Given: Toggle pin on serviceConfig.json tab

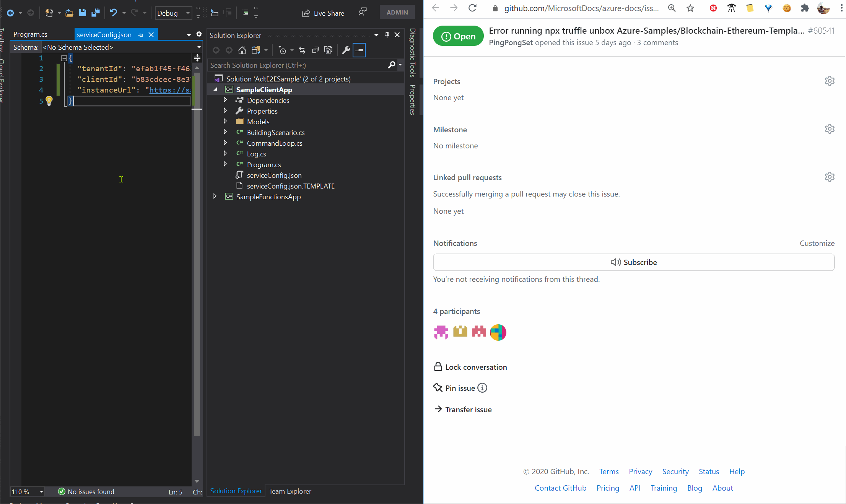Looking at the screenshot, I should click(x=141, y=35).
